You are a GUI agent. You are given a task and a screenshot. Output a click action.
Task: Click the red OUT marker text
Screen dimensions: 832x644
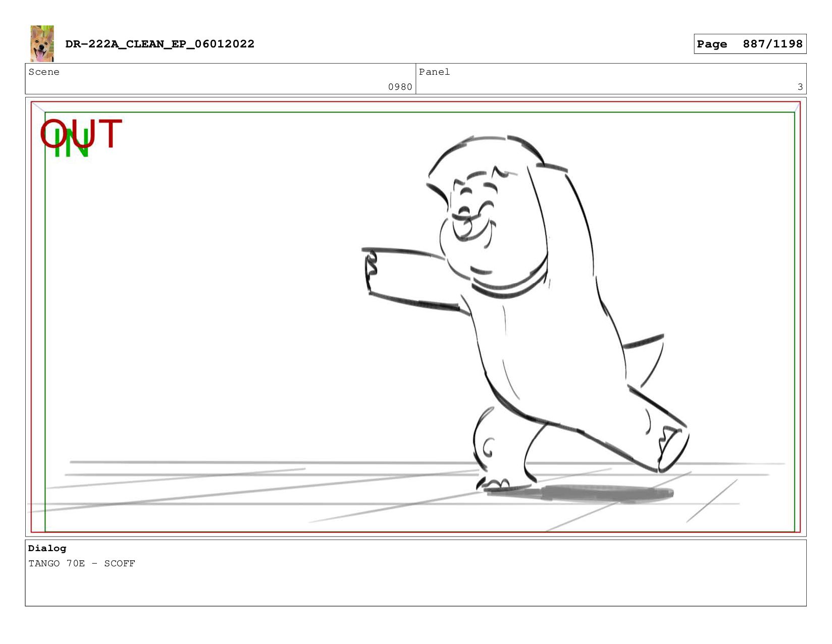pyautogui.click(x=81, y=134)
